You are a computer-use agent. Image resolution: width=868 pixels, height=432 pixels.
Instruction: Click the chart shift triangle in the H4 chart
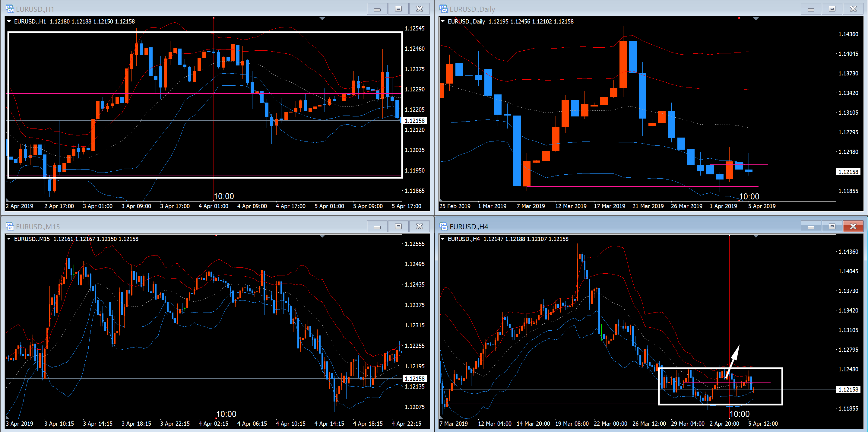click(x=756, y=236)
